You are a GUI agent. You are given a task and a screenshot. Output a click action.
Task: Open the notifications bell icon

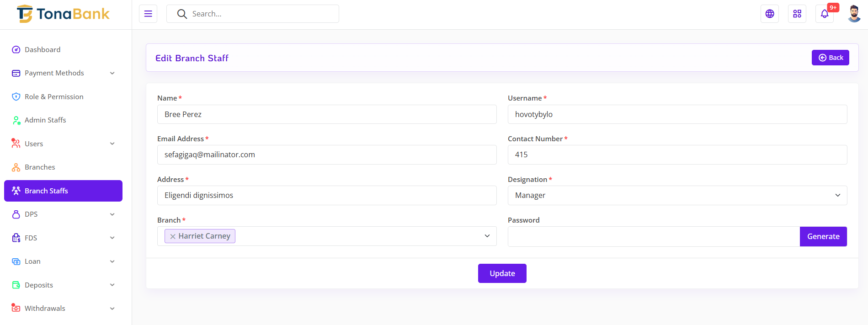825,14
